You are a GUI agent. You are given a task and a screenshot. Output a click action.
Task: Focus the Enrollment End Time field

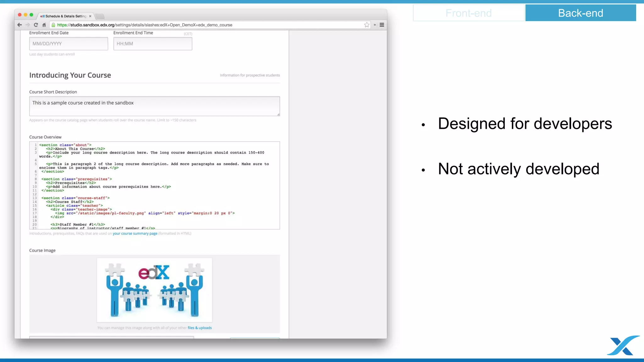pyautogui.click(x=153, y=44)
